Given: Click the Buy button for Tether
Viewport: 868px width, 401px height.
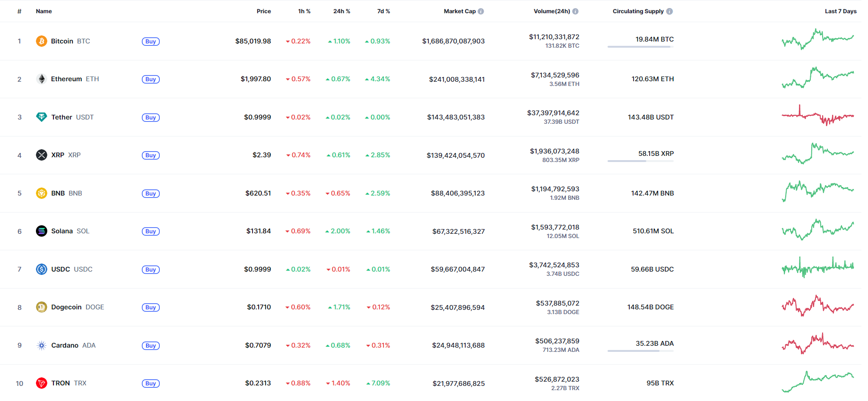Looking at the screenshot, I should point(151,118).
